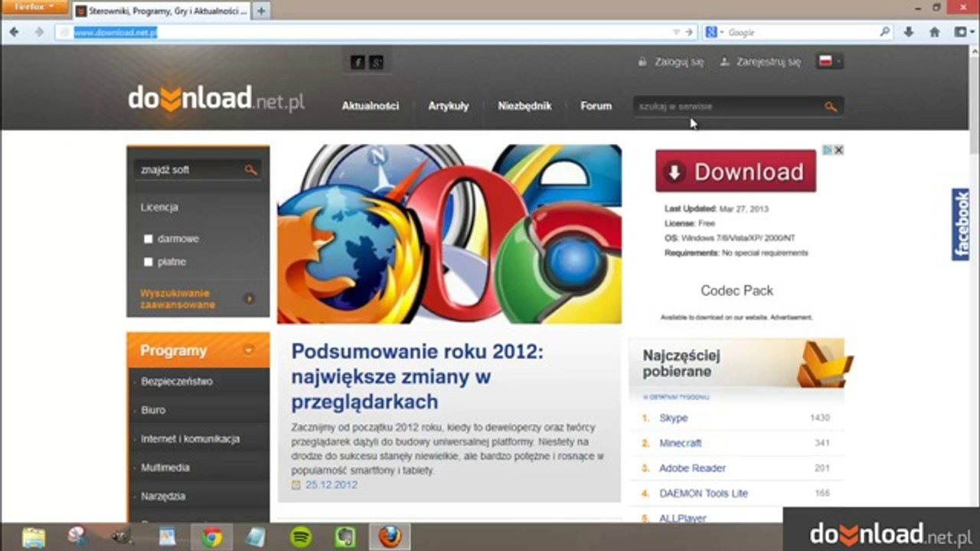Click the article date calendar icon
The width and height of the screenshot is (980, 551).
click(296, 485)
